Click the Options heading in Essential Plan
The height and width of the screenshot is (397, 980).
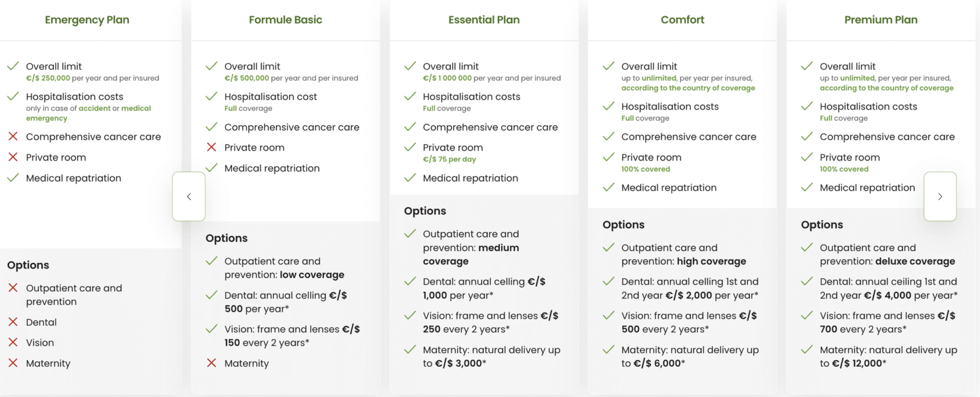point(425,211)
